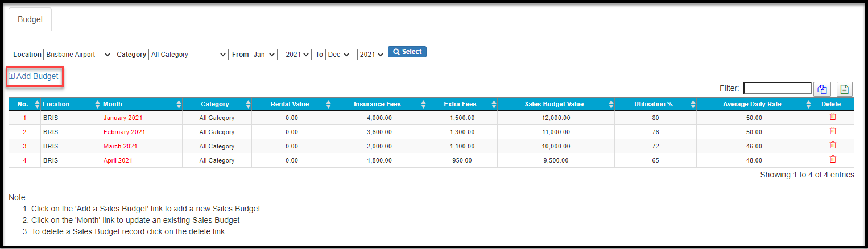Sort by the Location column header
Image resolution: width=868 pixels, height=249 pixels.
70,104
